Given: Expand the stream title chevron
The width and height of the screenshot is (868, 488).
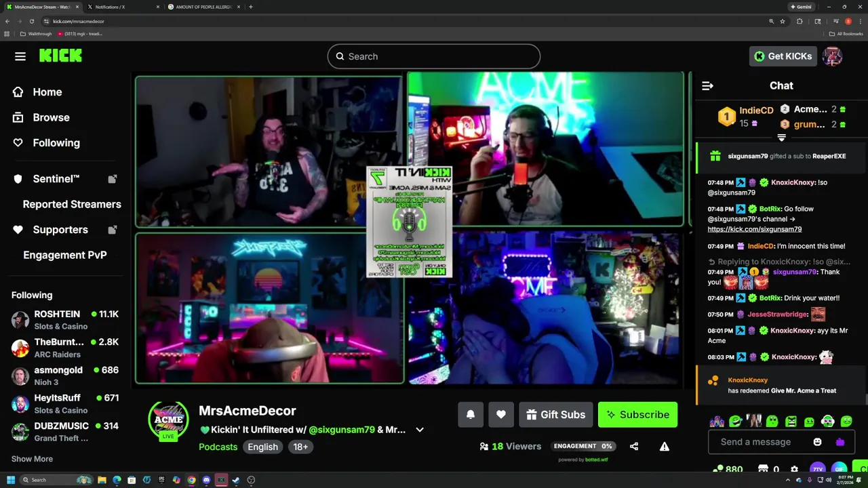Looking at the screenshot, I should click(x=420, y=430).
